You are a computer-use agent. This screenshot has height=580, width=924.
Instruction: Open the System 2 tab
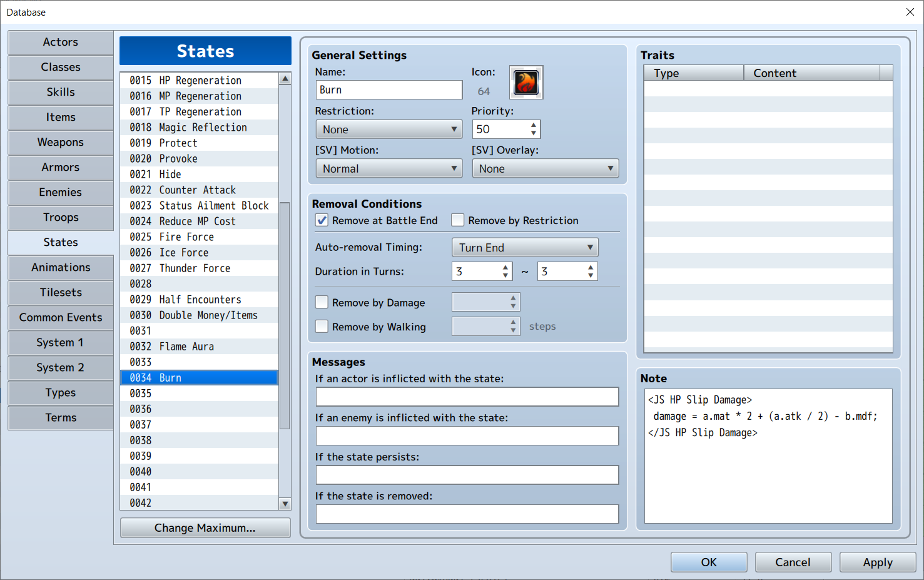tap(61, 368)
